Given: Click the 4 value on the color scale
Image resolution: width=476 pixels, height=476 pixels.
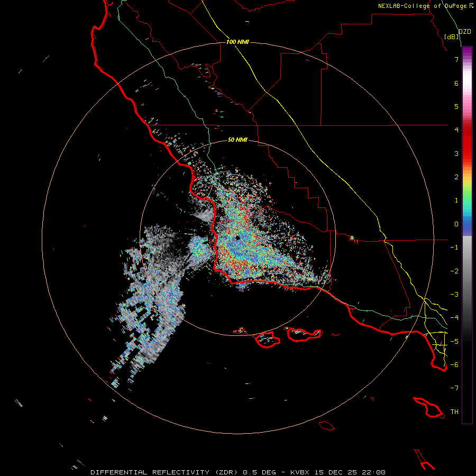Looking at the screenshot, I should point(456,130).
